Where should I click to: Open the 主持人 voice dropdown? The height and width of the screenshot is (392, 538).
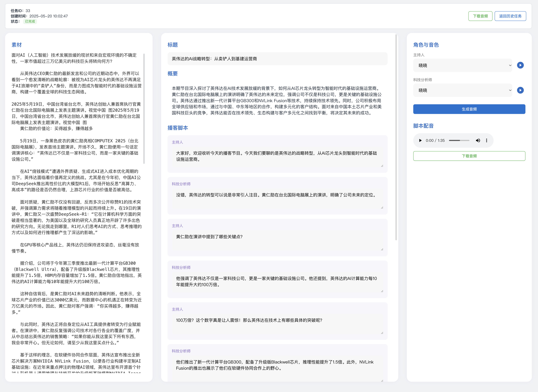click(x=463, y=65)
